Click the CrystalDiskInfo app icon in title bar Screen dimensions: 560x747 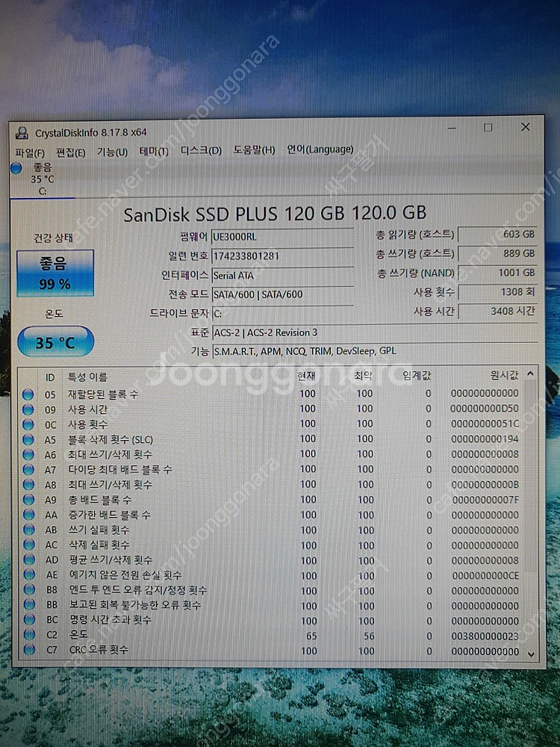click(x=22, y=133)
